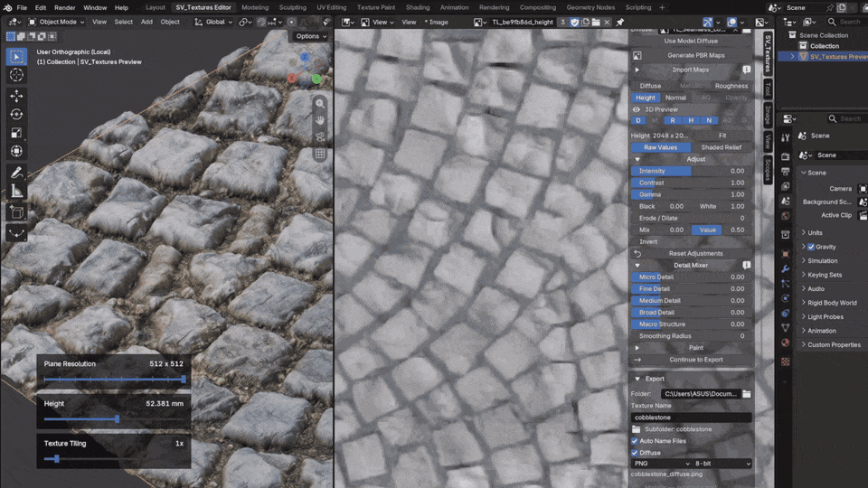This screenshot has height=488, width=868.
Task: Select Shaded Relief view mode
Action: [722, 147]
